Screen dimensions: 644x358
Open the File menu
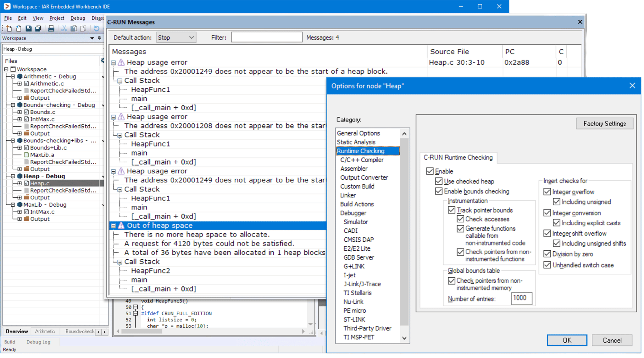8,18
